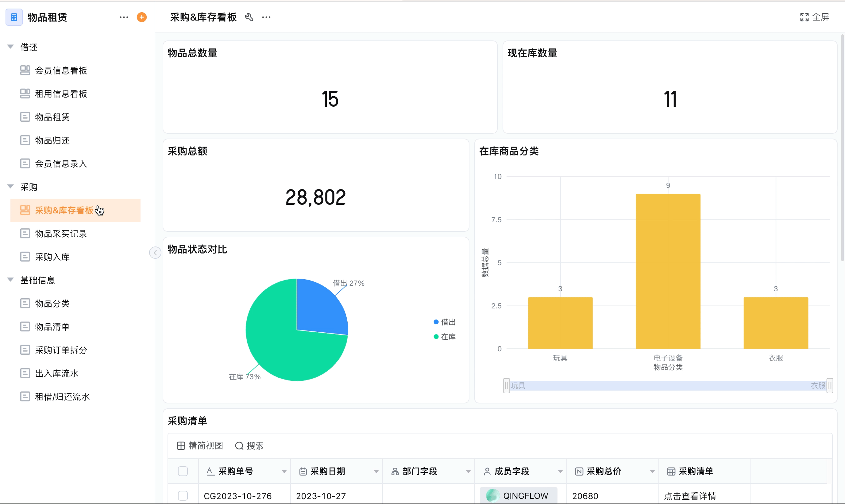Click the 物品采买记录 form icon
The height and width of the screenshot is (504, 845).
coord(25,234)
